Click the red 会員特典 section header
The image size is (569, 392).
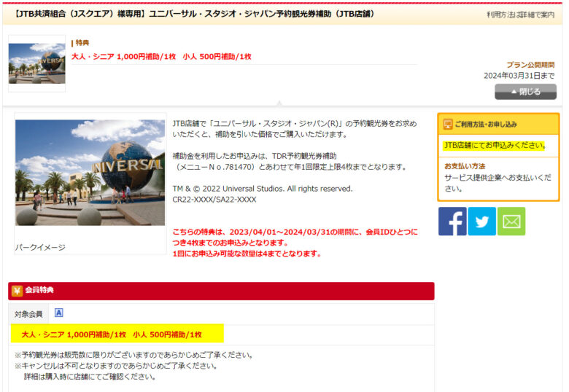point(219,291)
